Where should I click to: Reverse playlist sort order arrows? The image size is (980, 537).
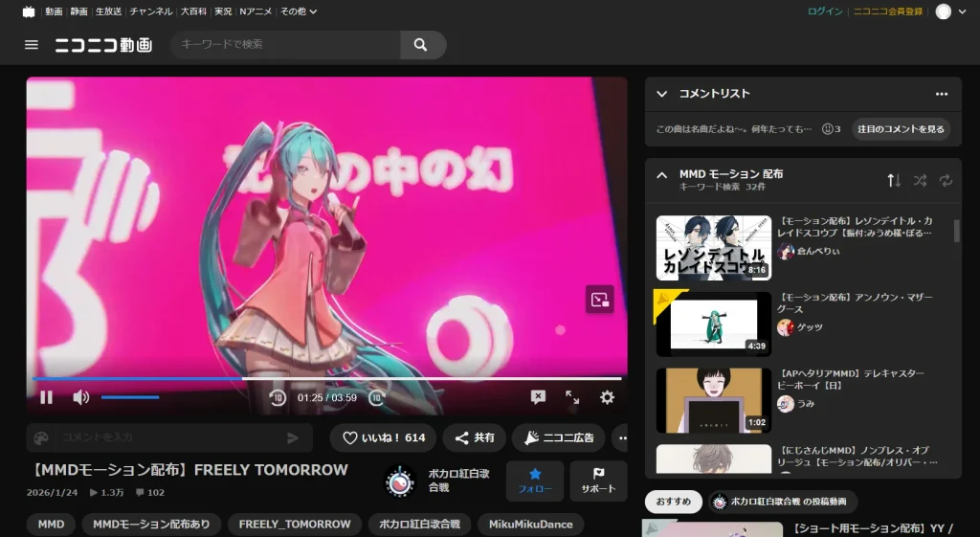click(894, 181)
